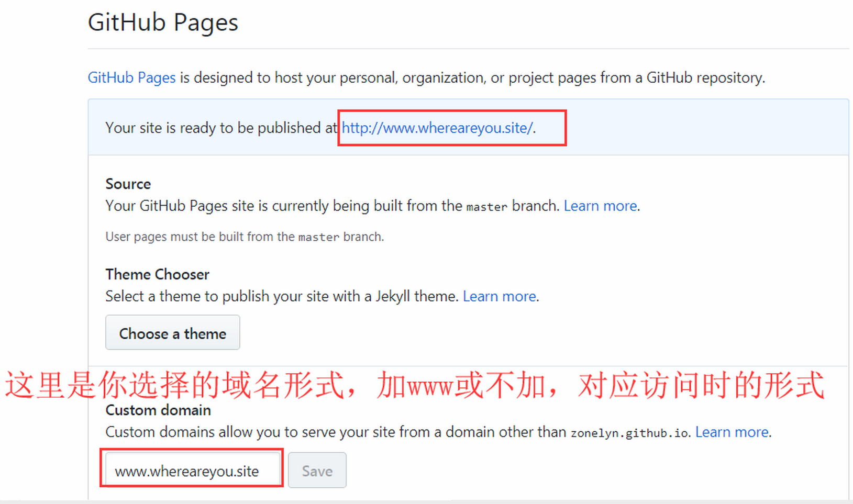Select "Your site is ready to be published" text

[x=222, y=128]
